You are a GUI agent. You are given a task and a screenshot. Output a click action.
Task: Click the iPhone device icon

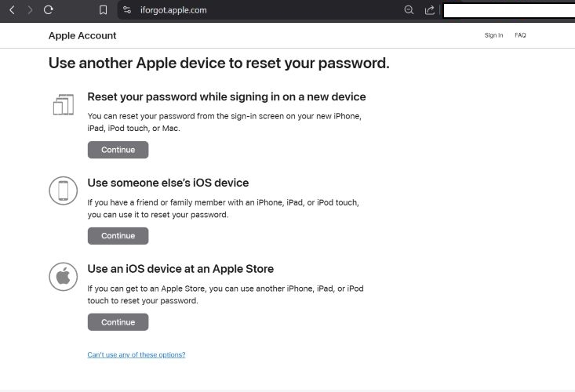click(64, 191)
